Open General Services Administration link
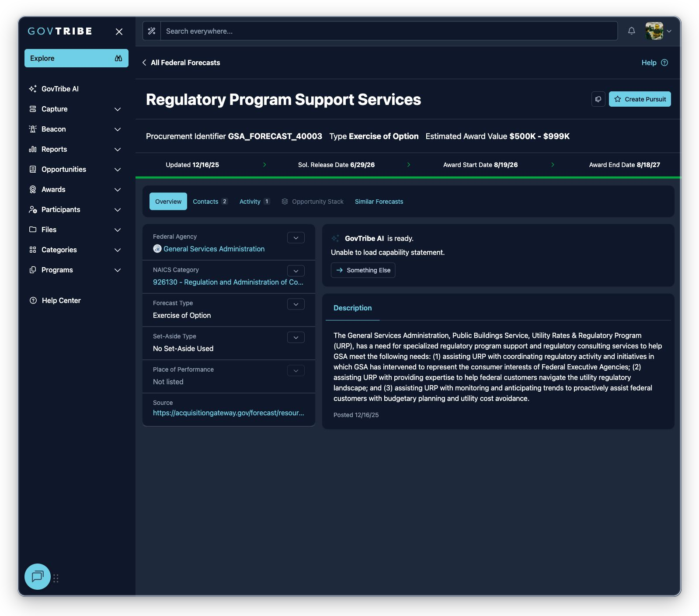 [214, 249]
